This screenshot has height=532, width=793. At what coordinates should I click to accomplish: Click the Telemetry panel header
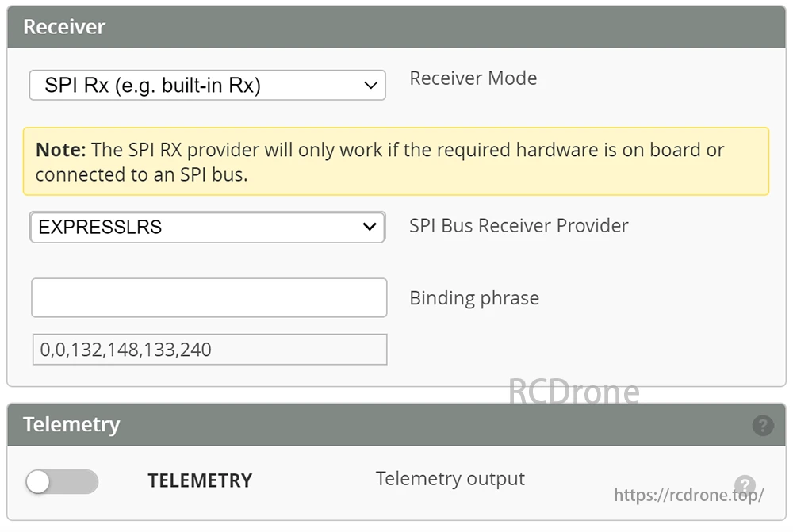click(x=71, y=425)
